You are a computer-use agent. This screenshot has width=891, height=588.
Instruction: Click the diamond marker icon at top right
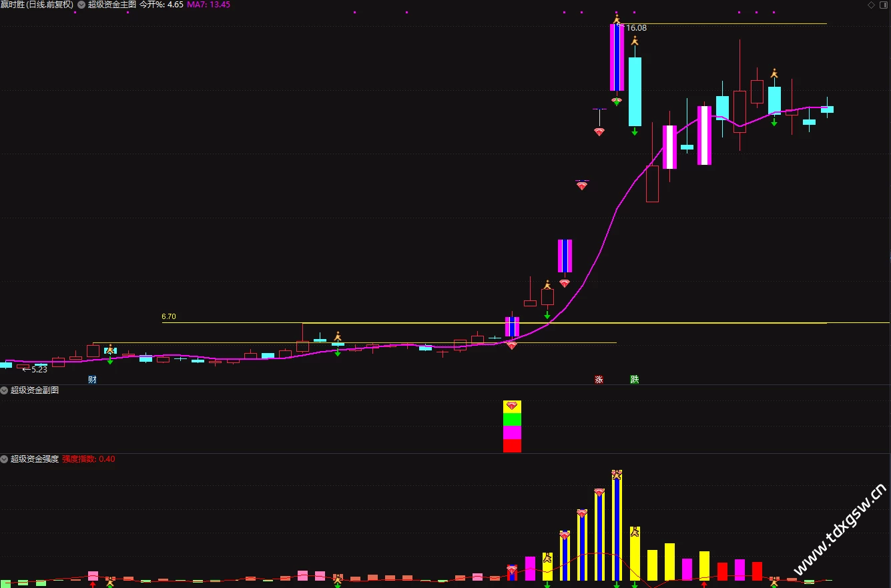(871, 5)
